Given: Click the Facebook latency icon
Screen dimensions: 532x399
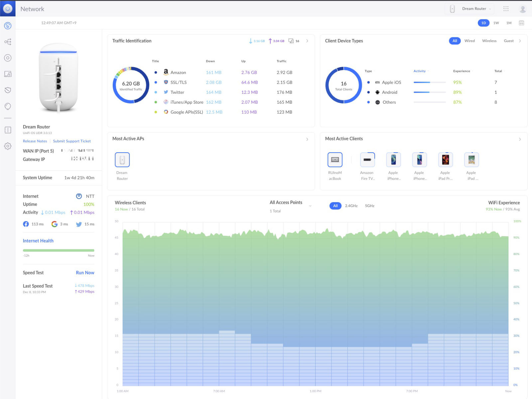Looking at the screenshot, I should pyautogui.click(x=26, y=224).
